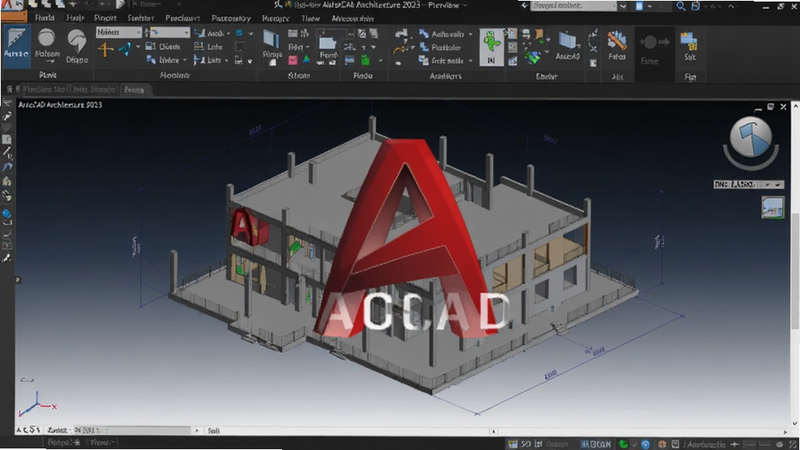Expand the small arrow beside the pale 3D box
The width and height of the screenshot is (800, 450).
[x=579, y=46]
